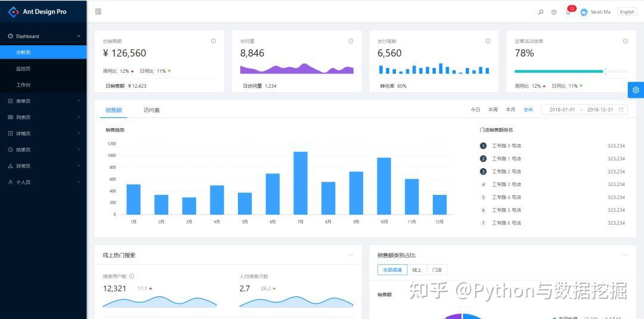Click info icon on 运营活动效果 card
This screenshot has height=319, width=644.
626,41
